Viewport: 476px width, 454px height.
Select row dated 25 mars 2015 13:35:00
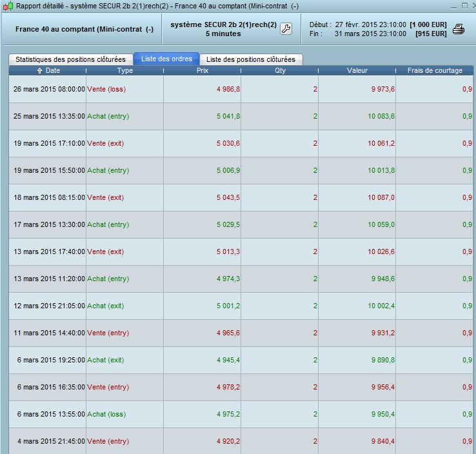[241, 116]
